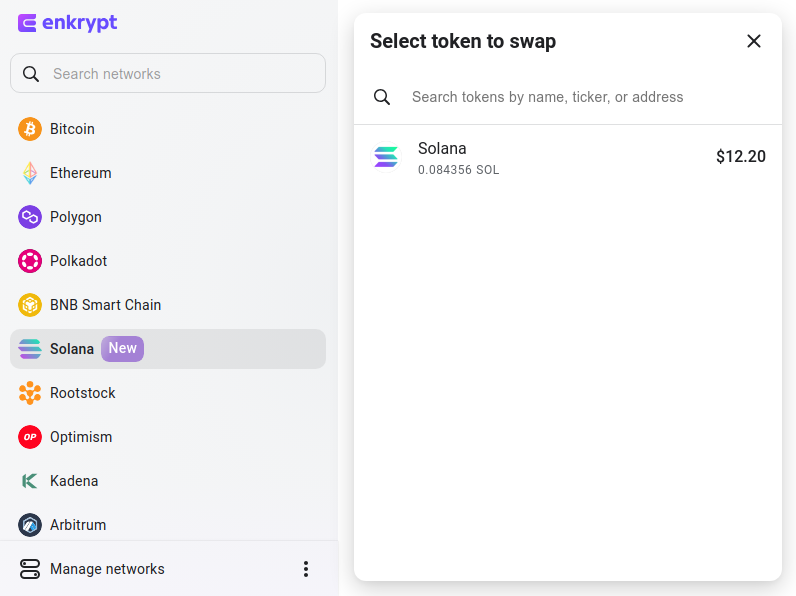This screenshot has width=796, height=596.
Task: Click the enkrypt logo
Action: [x=68, y=23]
